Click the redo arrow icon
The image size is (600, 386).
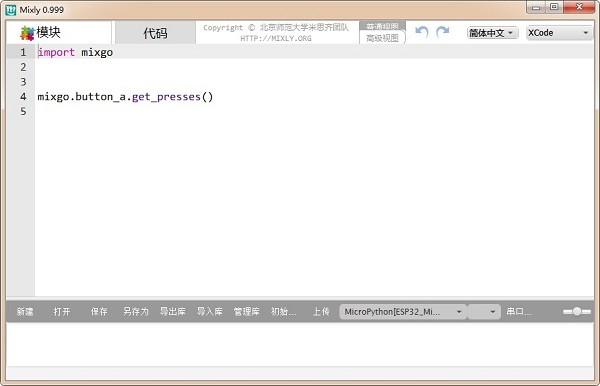tap(443, 32)
